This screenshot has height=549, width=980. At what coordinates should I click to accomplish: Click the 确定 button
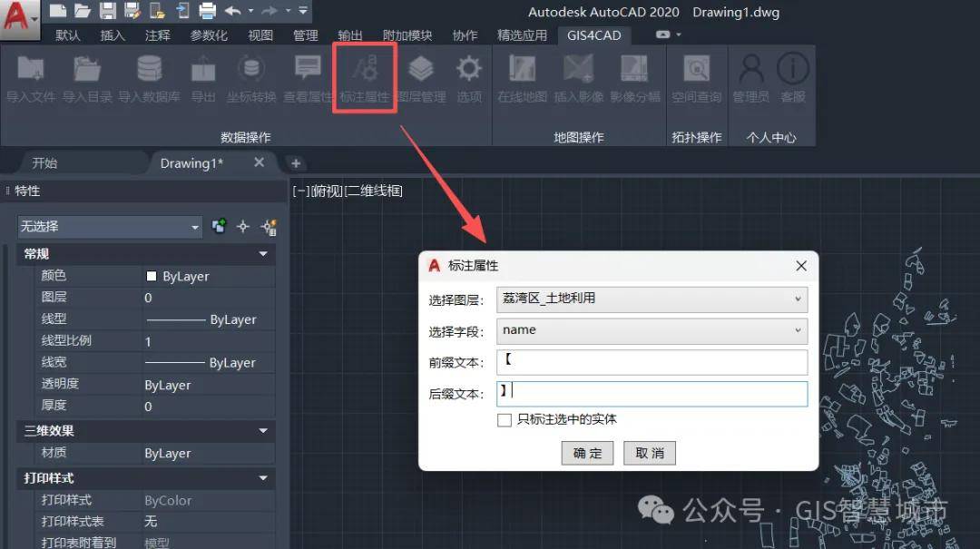point(587,453)
